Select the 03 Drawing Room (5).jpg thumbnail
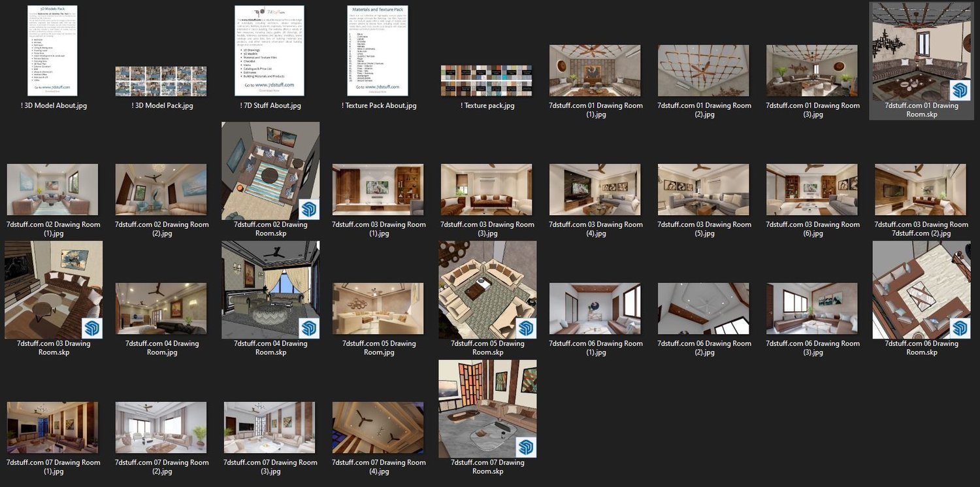980x487 pixels. coord(703,190)
